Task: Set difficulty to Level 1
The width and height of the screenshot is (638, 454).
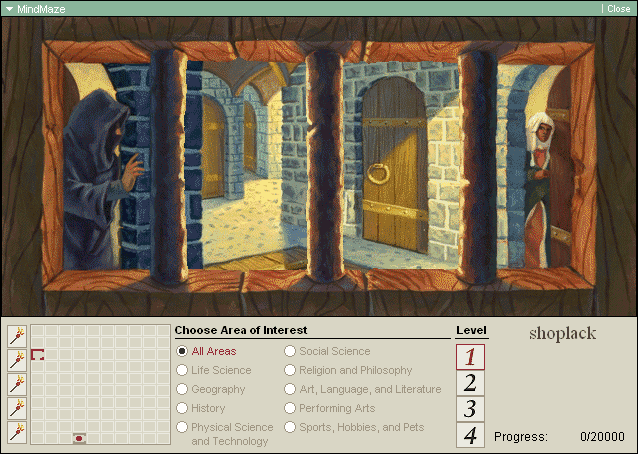Action: tap(470, 357)
